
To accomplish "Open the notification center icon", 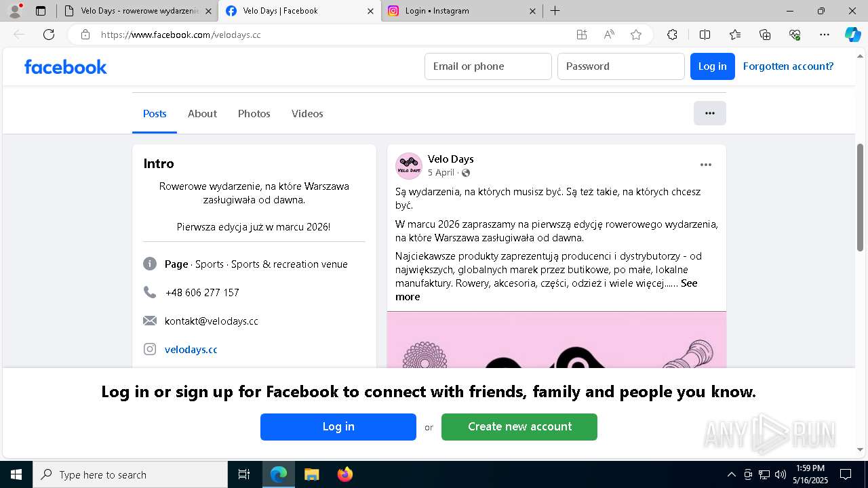I will [x=846, y=474].
